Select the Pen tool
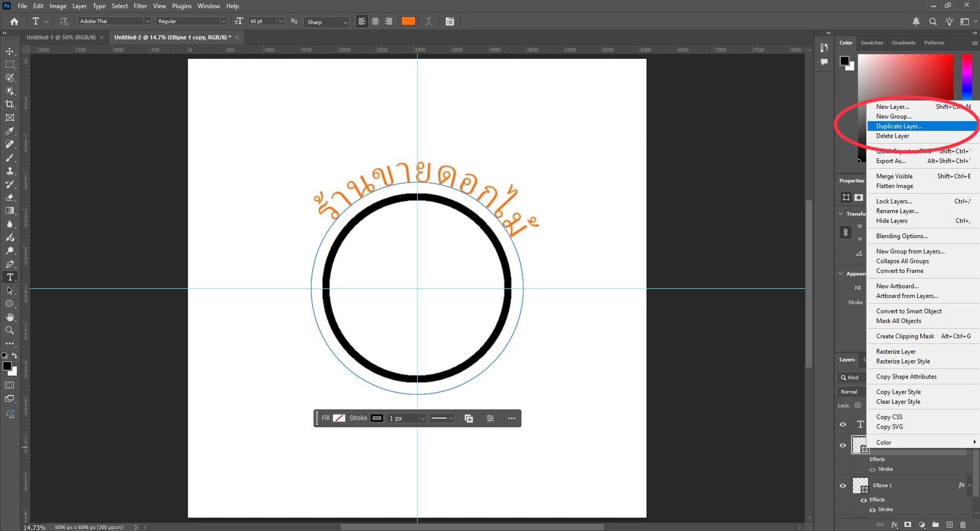980x531 pixels. tap(10, 264)
